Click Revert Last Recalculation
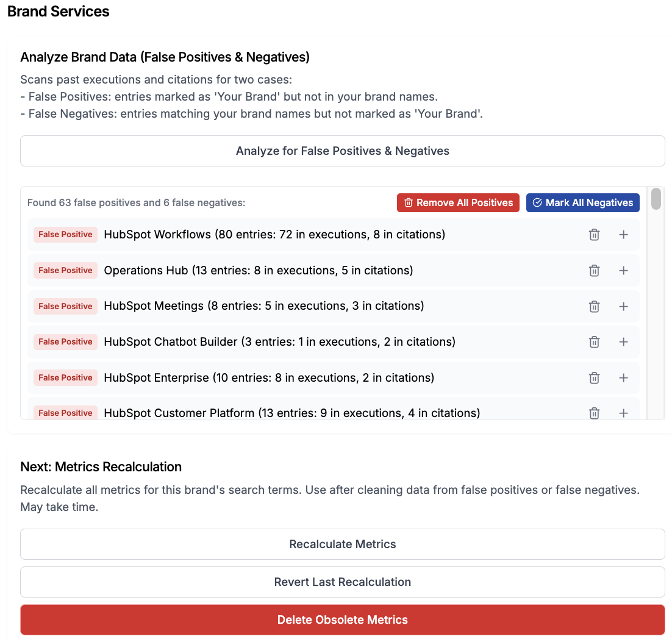The width and height of the screenshot is (672, 639). point(343,582)
